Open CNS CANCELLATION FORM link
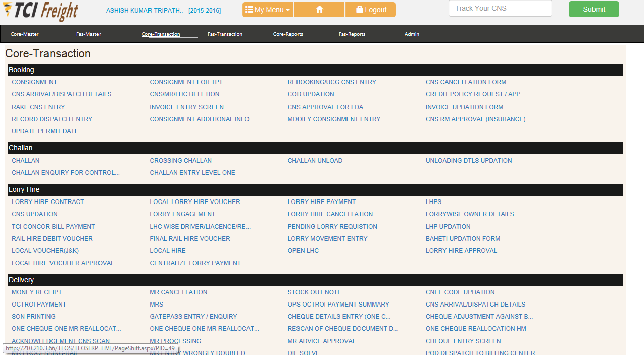Image resolution: width=644 pixels, height=355 pixels. 466,82
